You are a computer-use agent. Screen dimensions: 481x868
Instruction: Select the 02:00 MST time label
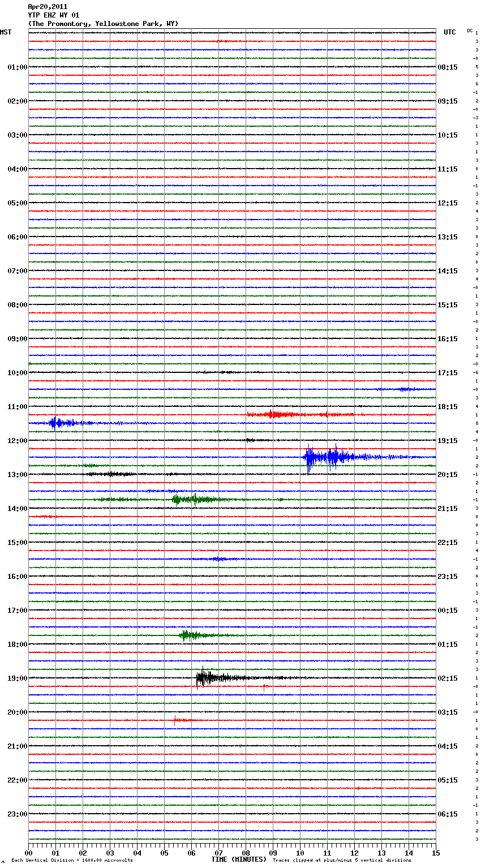(18, 101)
